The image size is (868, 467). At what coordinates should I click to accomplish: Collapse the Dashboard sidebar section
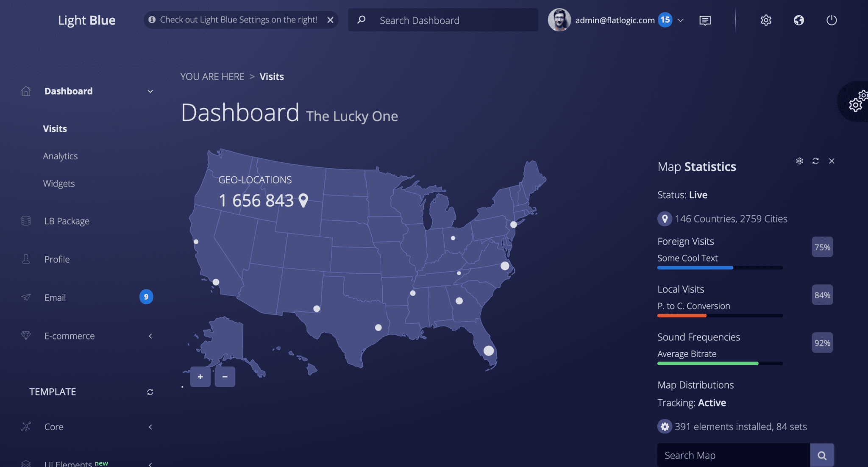[150, 92]
